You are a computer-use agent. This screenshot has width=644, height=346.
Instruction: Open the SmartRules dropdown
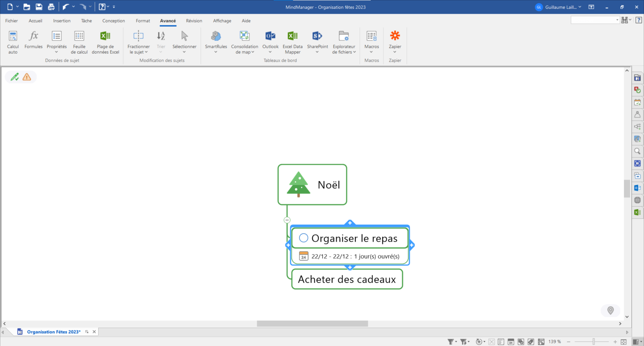click(216, 52)
